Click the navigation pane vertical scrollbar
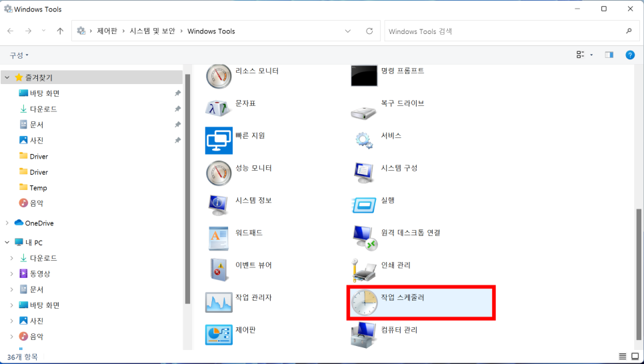644x364 pixels. tap(188, 189)
